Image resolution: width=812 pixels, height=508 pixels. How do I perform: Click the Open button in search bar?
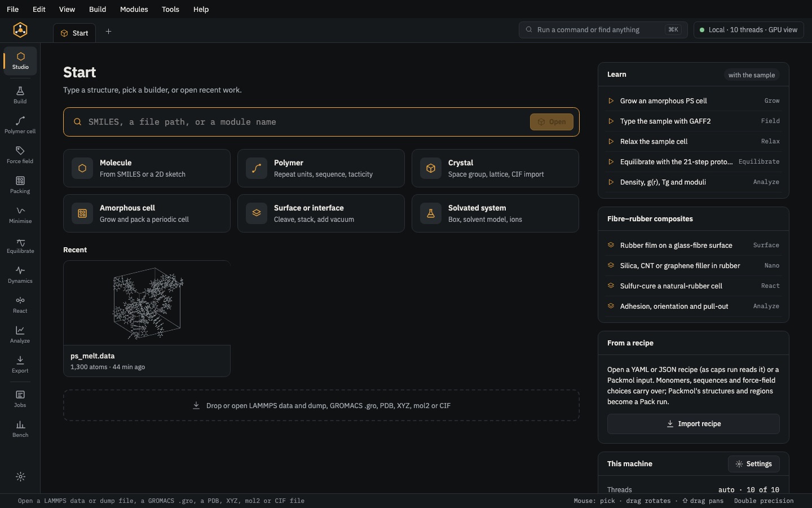click(551, 122)
